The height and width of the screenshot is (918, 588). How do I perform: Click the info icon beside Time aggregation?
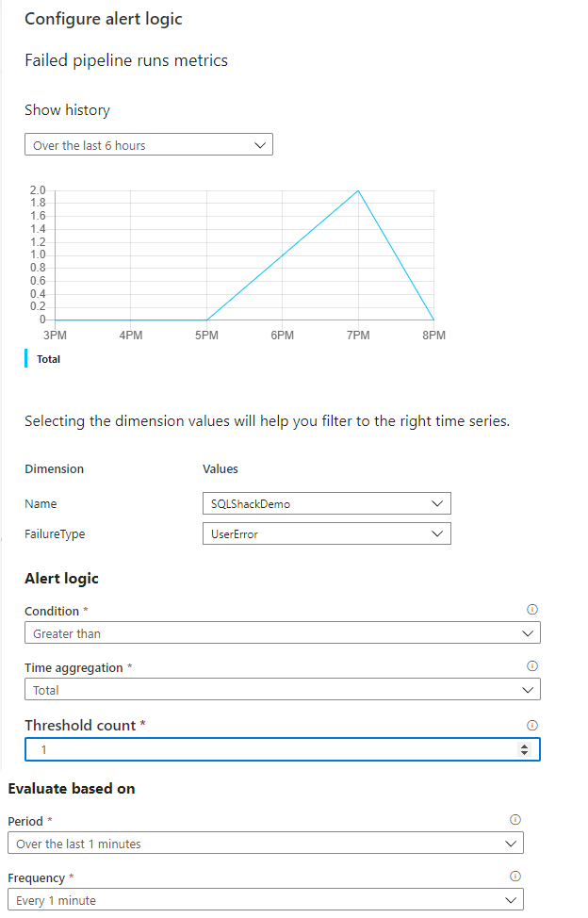pos(531,666)
